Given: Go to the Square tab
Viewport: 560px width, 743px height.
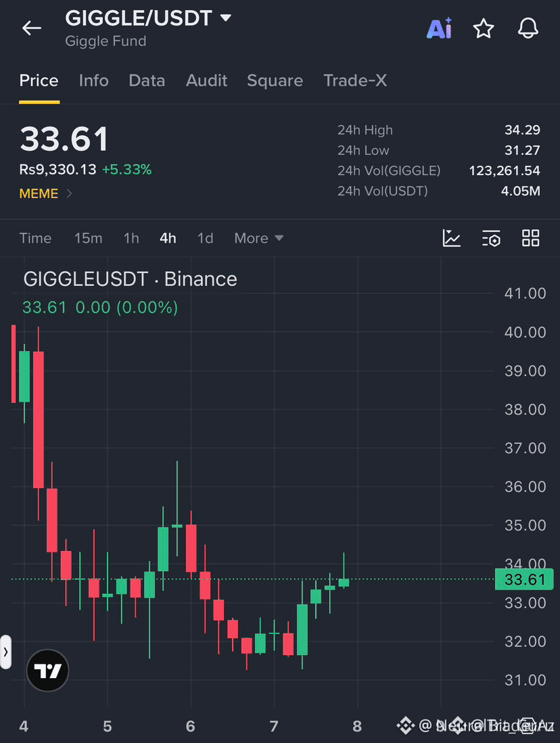Looking at the screenshot, I should coord(275,80).
